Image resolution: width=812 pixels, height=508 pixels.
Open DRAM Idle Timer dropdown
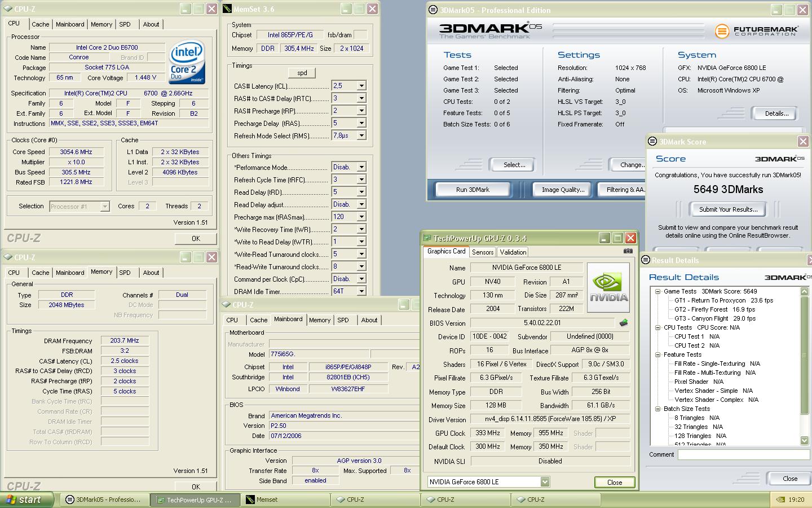pyautogui.click(x=361, y=291)
